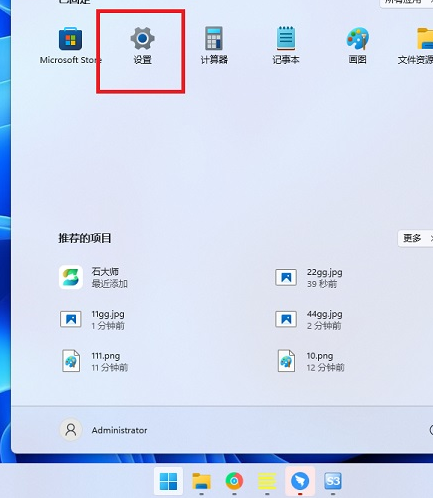This screenshot has height=498, width=433.
Task: Click the '39 秒前' timestamp text
Action: [322, 284]
